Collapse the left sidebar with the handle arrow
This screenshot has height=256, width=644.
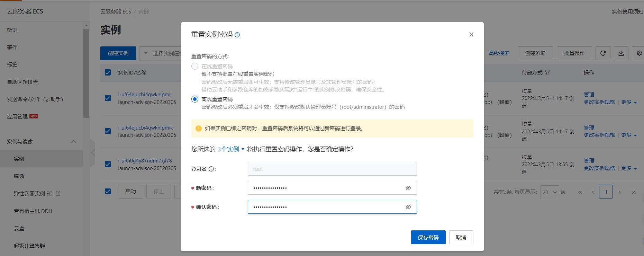click(92, 152)
